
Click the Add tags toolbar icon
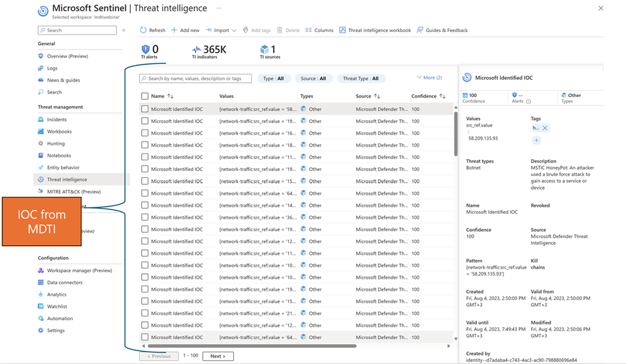pyautogui.click(x=246, y=30)
